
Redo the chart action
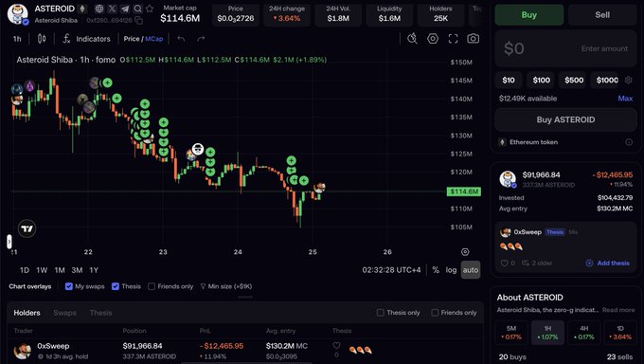pos(201,39)
